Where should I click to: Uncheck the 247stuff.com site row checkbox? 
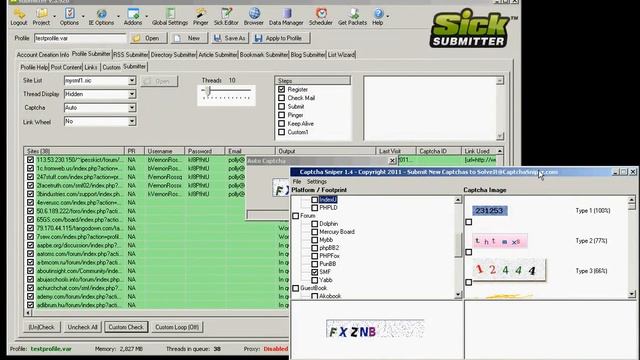30,177
